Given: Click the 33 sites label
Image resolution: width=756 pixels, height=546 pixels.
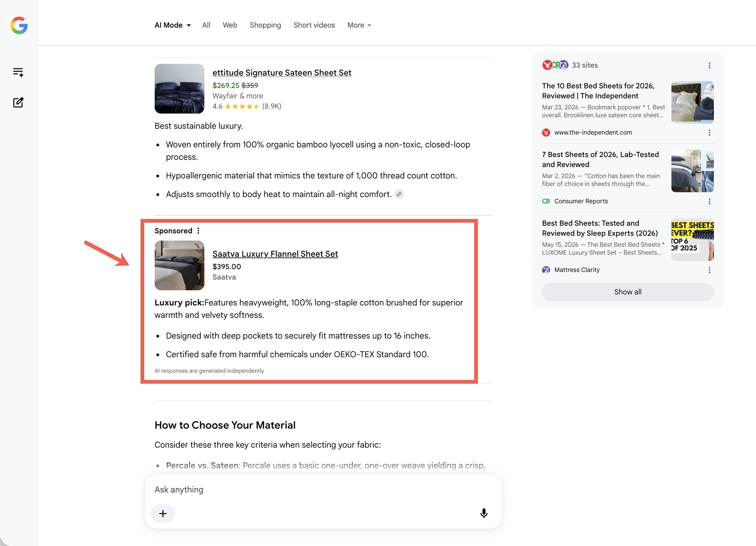Looking at the screenshot, I should tap(585, 65).
